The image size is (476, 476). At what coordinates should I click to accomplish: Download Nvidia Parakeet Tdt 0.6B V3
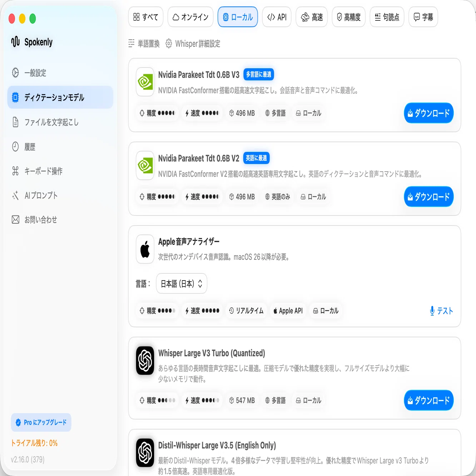click(429, 113)
